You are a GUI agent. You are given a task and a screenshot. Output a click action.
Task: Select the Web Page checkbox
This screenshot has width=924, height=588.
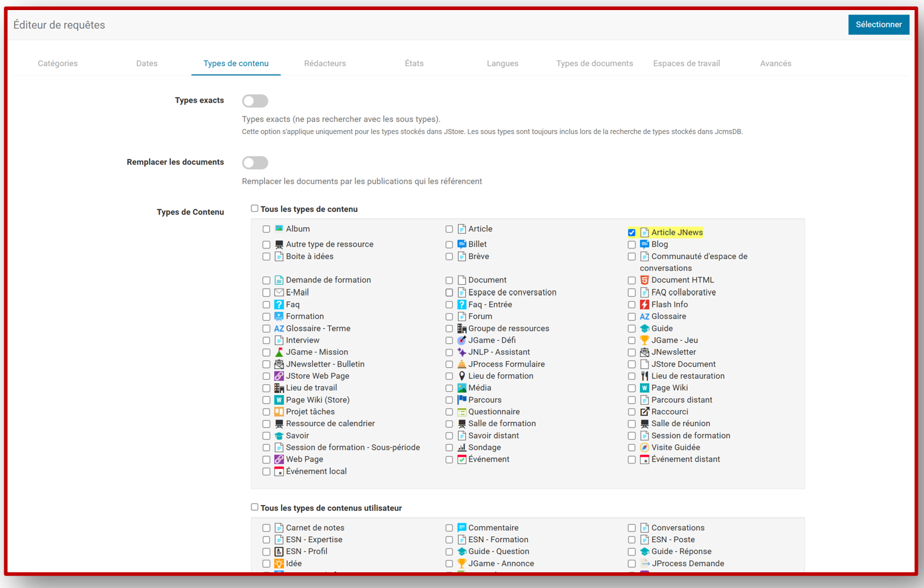pyautogui.click(x=267, y=460)
